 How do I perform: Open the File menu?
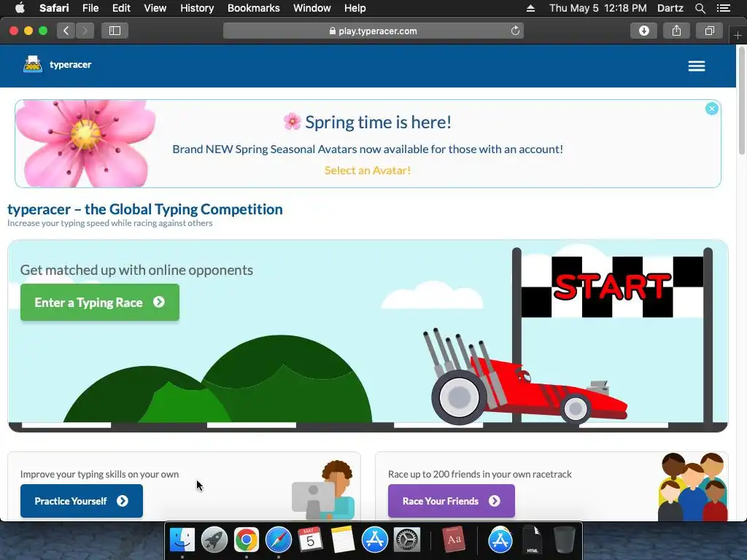90,8
